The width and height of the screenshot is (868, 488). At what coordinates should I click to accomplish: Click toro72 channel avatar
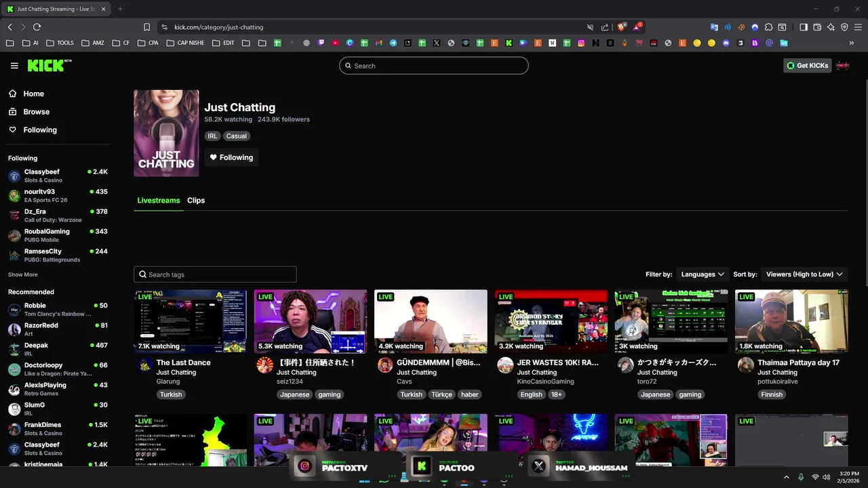pos(625,365)
